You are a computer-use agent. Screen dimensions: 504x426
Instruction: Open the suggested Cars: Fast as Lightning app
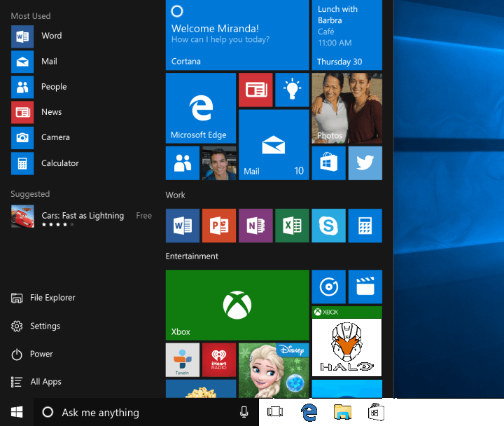pos(81,217)
